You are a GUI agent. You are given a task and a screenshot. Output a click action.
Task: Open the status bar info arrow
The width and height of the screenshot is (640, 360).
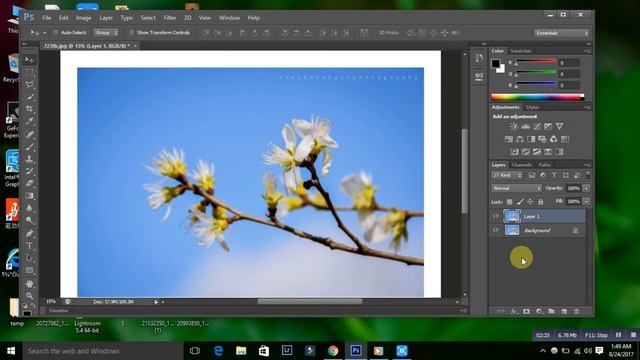(156, 302)
